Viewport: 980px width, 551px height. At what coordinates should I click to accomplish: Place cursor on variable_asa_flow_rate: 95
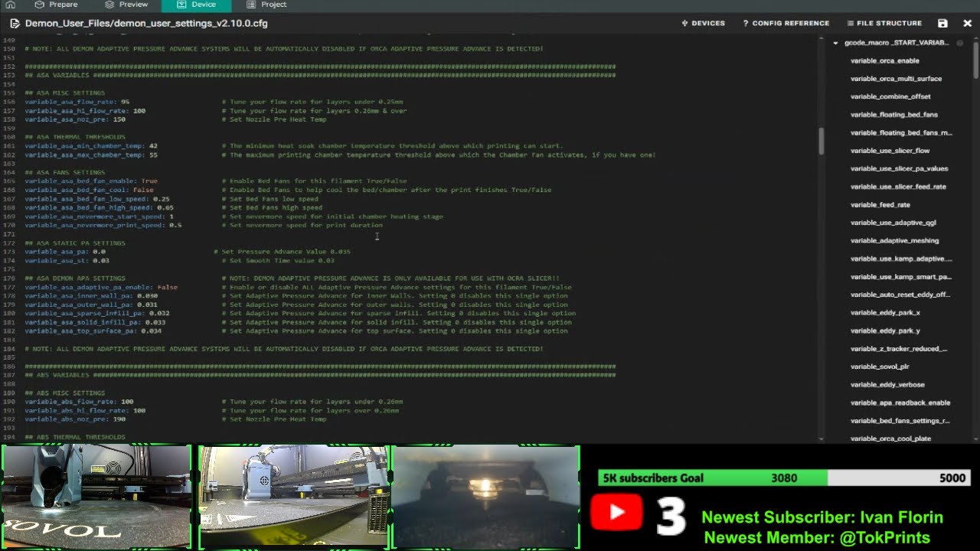tap(77, 102)
